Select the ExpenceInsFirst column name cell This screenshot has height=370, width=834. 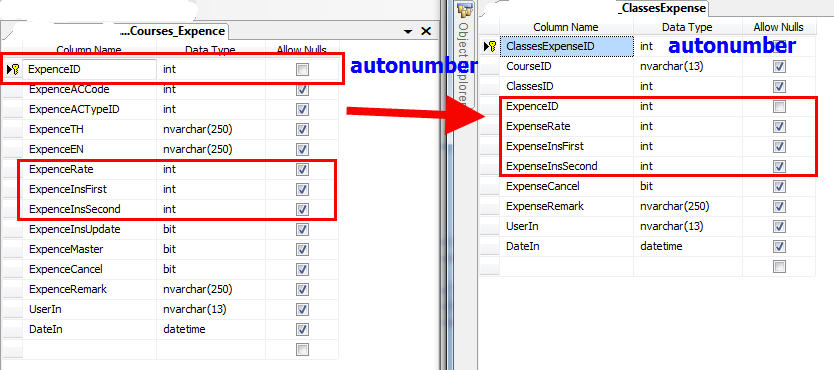click(90, 189)
